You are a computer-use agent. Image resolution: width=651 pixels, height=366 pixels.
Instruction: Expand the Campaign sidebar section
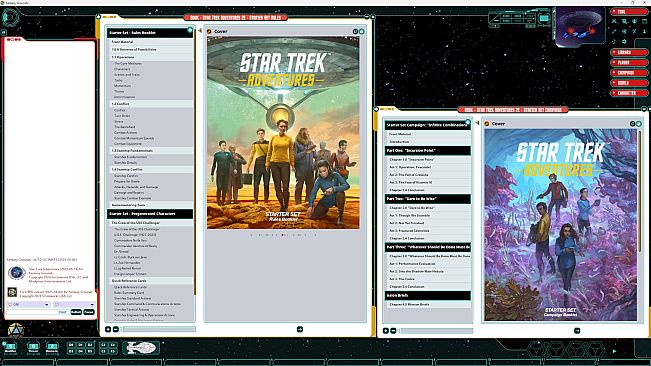click(x=629, y=73)
